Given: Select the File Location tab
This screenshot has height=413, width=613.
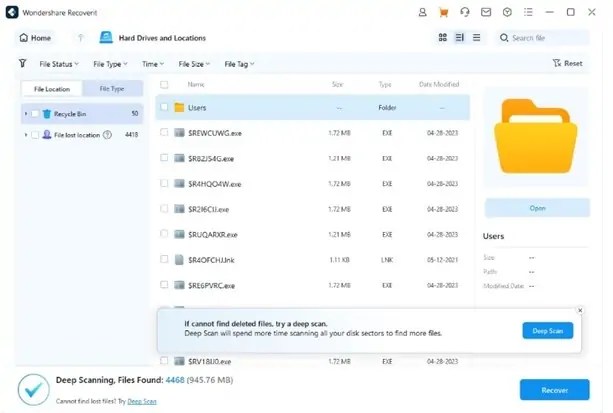Looking at the screenshot, I should tap(52, 89).
